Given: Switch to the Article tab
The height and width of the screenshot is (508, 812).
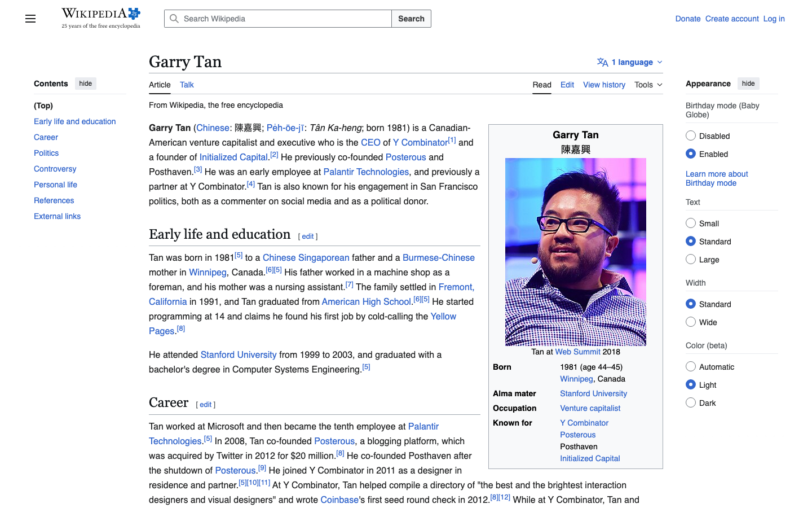Looking at the screenshot, I should 160,85.
